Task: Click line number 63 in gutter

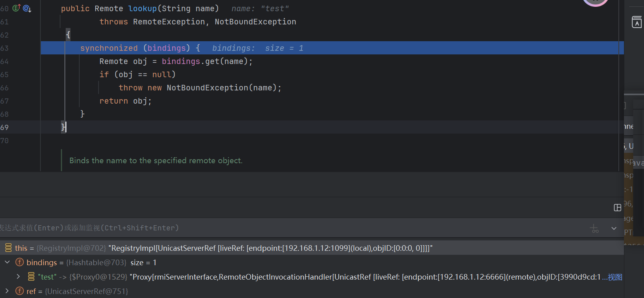Action: click(x=4, y=48)
